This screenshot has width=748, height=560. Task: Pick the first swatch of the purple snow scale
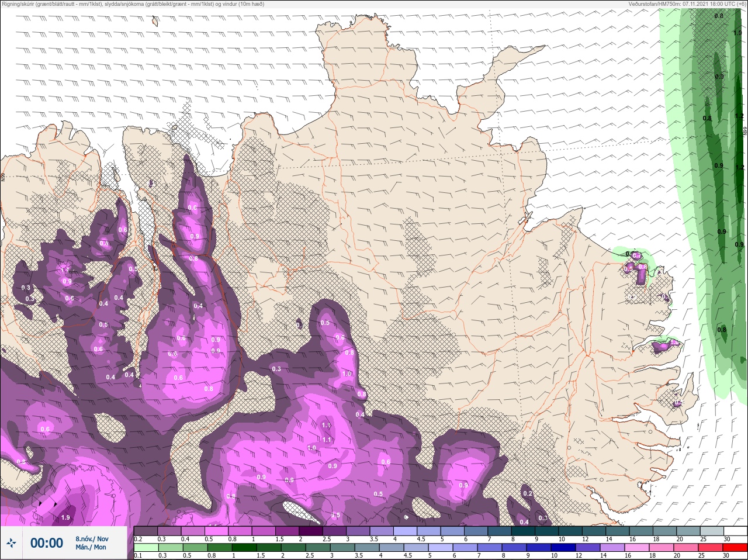(x=146, y=531)
